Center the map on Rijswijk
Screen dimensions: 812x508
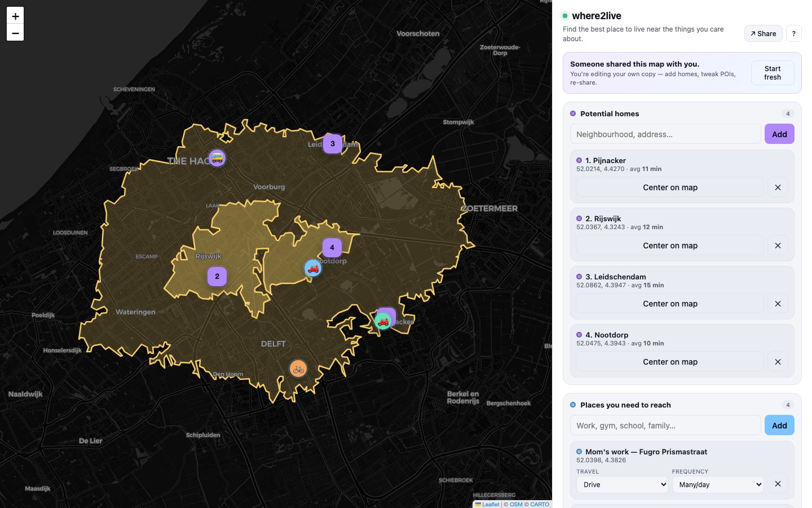pyautogui.click(x=670, y=246)
